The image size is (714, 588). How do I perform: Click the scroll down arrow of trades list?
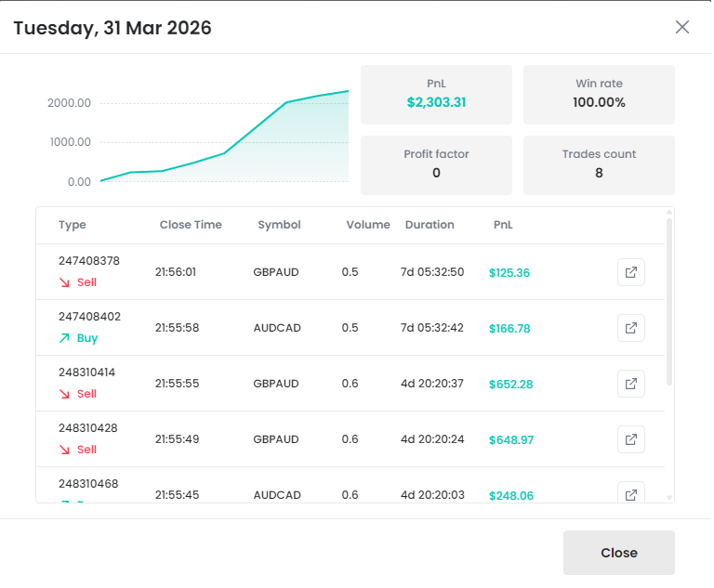pos(669,498)
